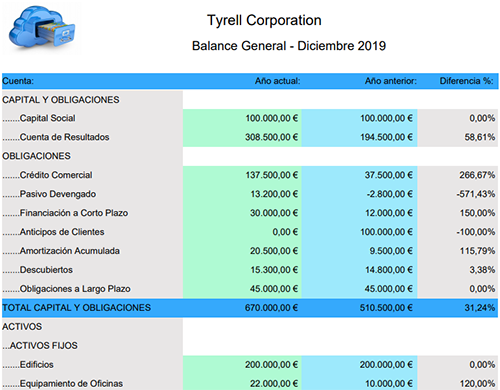
Task: Select Equipamiento de Oficinas difference 120,00%
Action: tap(477, 384)
